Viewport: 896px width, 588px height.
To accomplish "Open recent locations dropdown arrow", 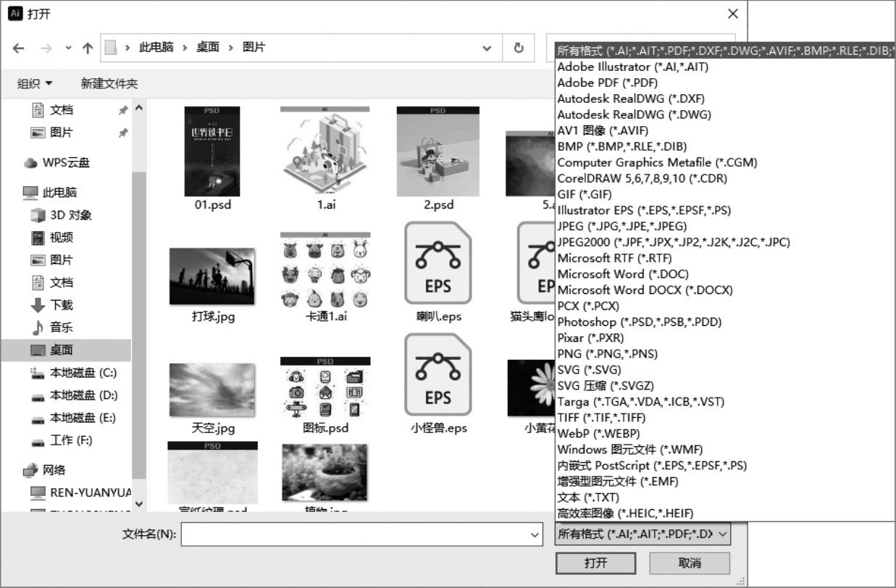I will pyautogui.click(x=68, y=49).
